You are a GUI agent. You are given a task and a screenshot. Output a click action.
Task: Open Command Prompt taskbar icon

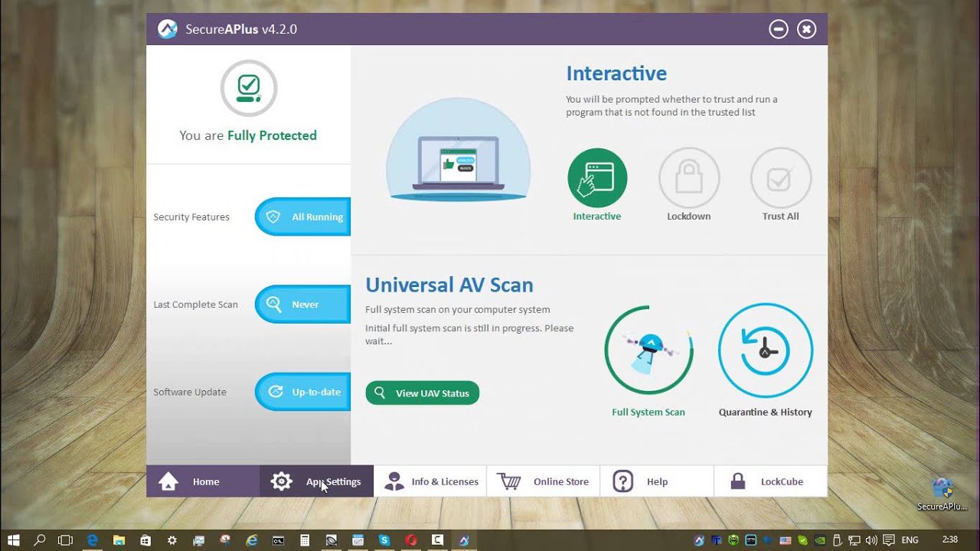(279, 540)
